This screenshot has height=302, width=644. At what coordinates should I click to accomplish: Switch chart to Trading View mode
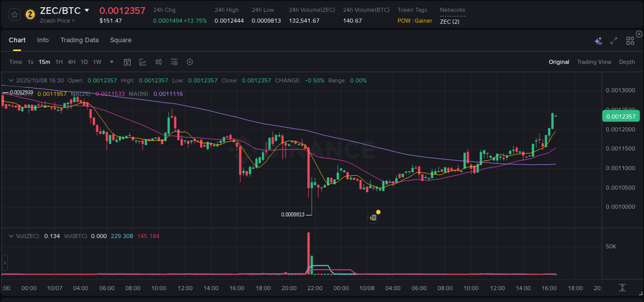pyautogui.click(x=594, y=62)
